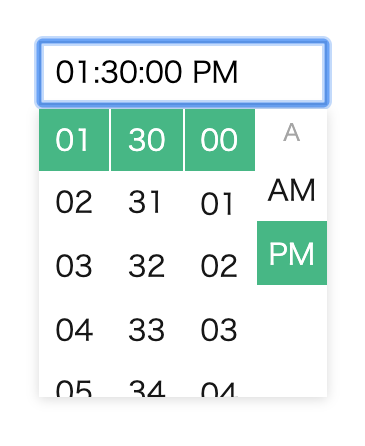This screenshot has width=365, height=446.
Task: Pick second 02 from the seconds list
Action: click(x=220, y=266)
